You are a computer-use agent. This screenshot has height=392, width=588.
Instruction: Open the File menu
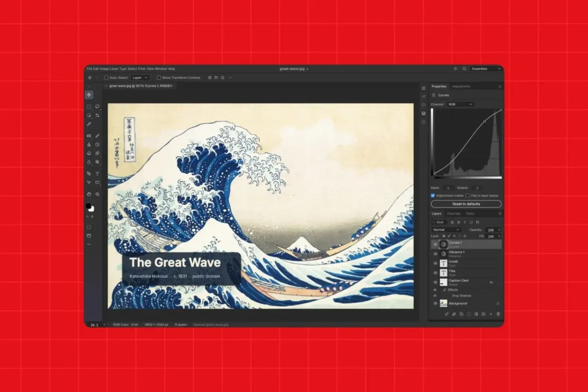click(90, 68)
